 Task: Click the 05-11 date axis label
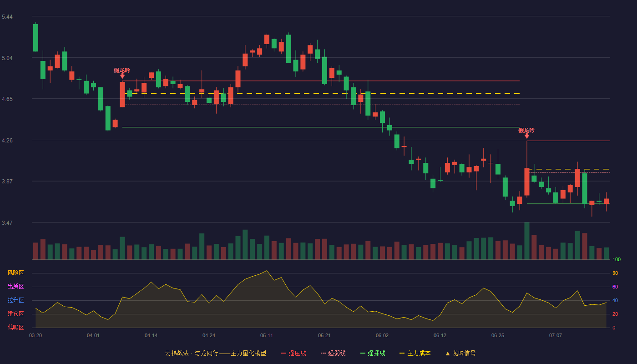click(267, 335)
